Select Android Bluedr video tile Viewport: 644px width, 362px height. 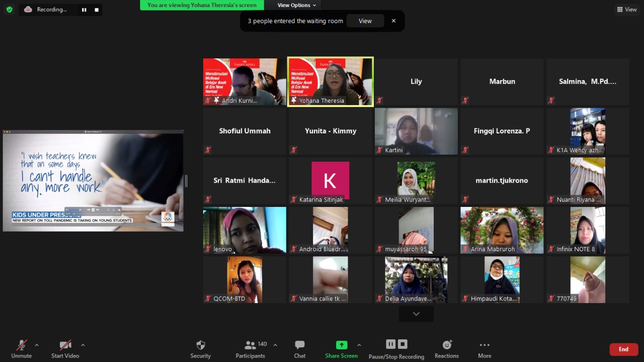pos(331,230)
